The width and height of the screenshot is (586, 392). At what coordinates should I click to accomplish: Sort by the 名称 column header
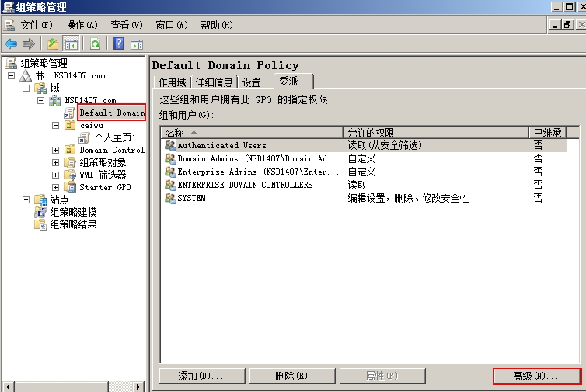click(x=252, y=133)
